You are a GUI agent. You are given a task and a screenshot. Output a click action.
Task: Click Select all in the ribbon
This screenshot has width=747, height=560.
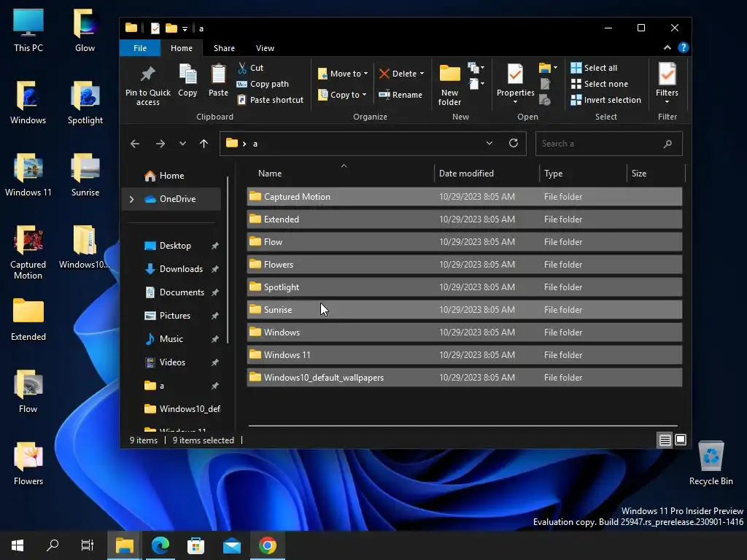coord(594,68)
